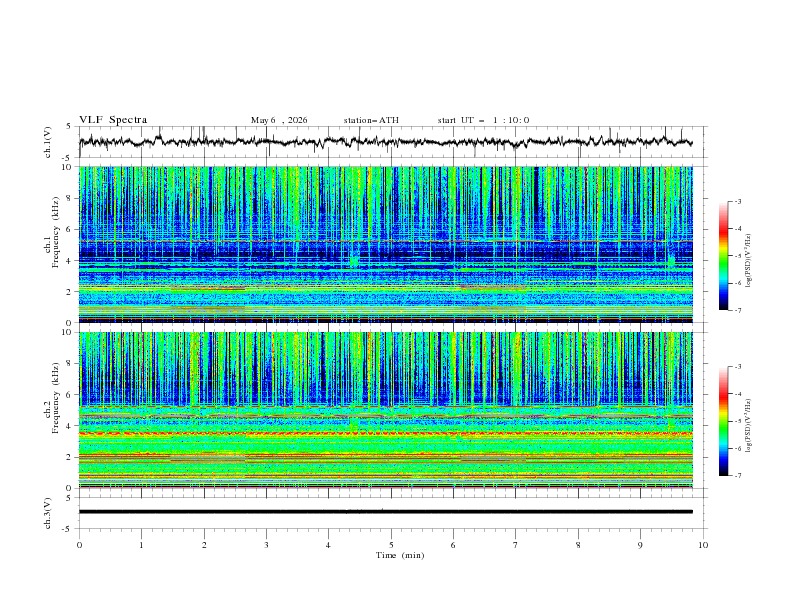Viewport: 792px width, 612px height.
Task: Click the ch.1 voltage waveform trace
Action: 386,142
